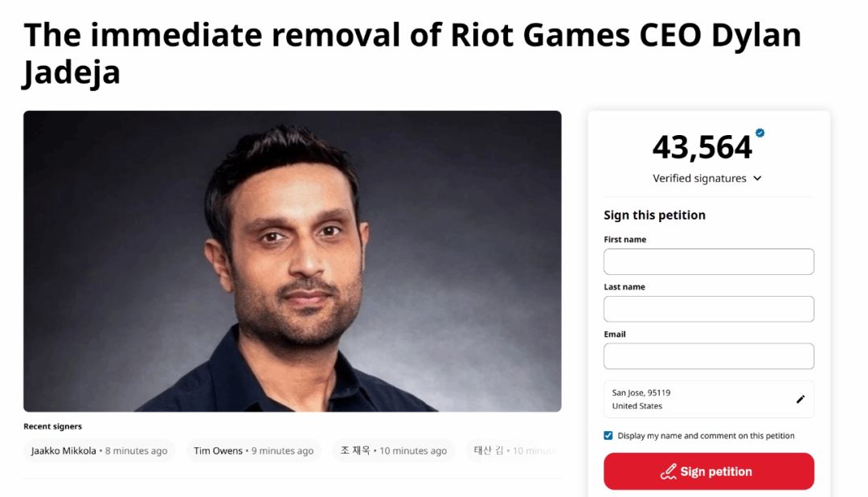
Task: Click the Email field label
Action: coord(615,334)
